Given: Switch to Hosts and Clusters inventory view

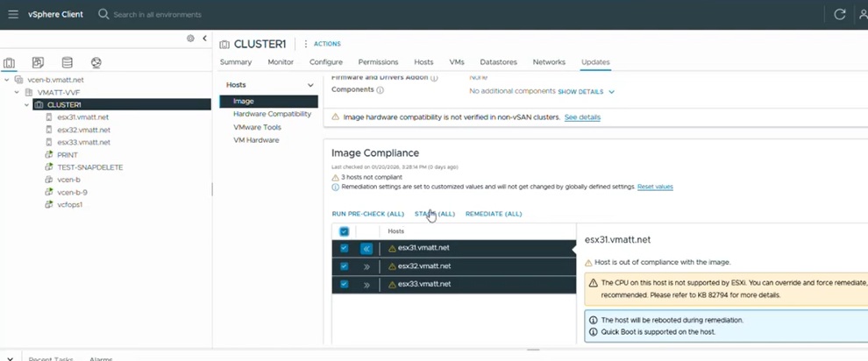Looking at the screenshot, I should pyautogui.click(x=10, y=63).
